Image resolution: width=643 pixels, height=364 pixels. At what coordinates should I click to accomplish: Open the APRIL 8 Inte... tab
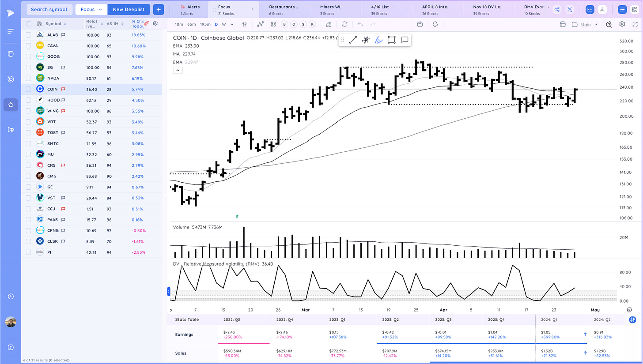[x=437, y=10]
